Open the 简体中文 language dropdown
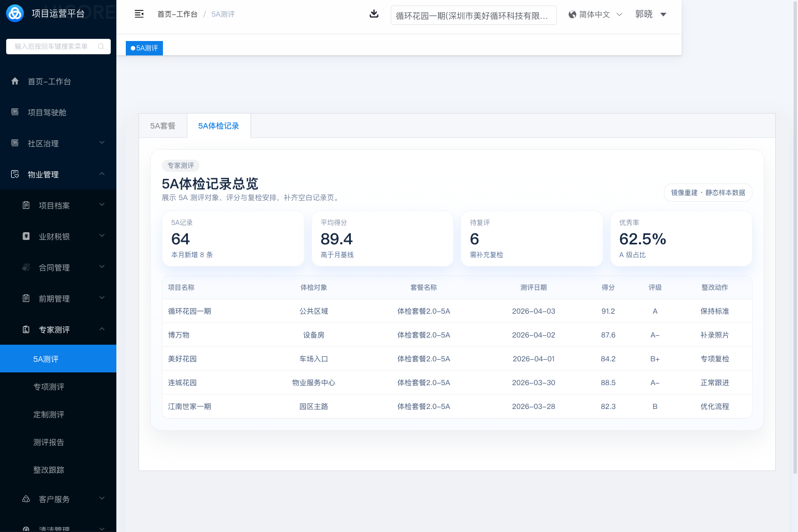This screenshot has height=532, width=798. coord(595,14)
